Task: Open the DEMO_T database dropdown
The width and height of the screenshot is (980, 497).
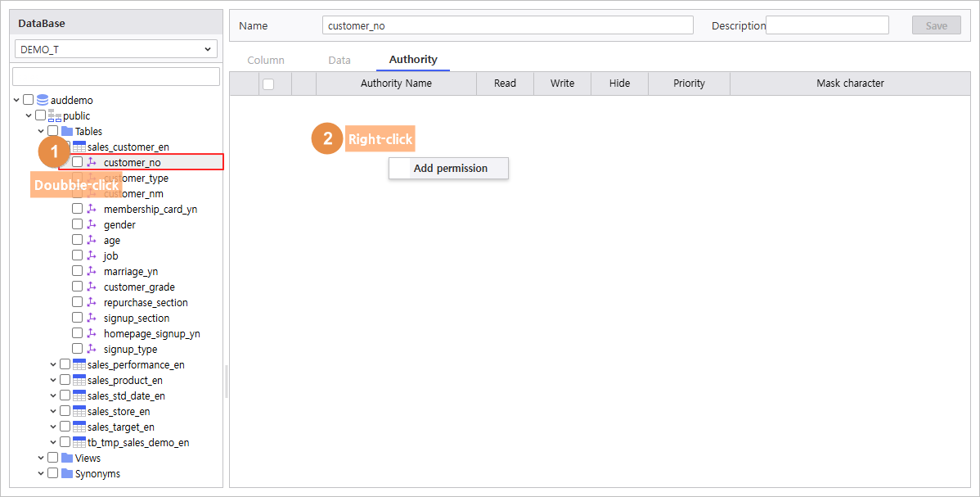Action: 116,49
